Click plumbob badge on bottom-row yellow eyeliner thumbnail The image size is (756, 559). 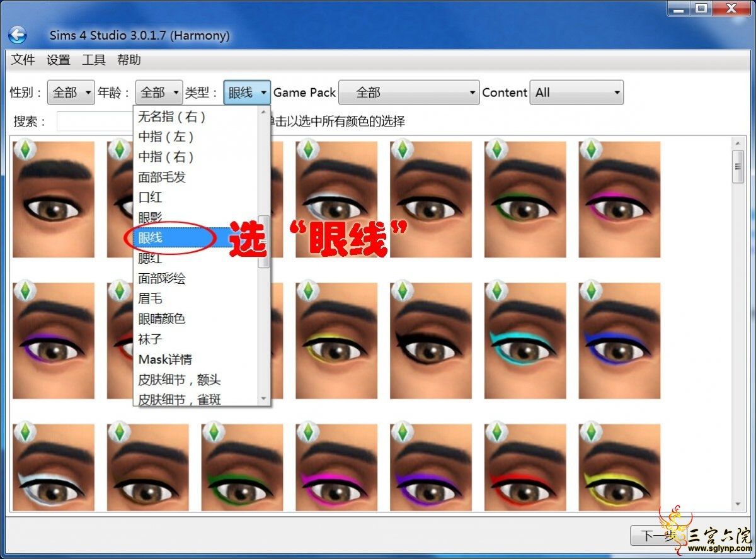point(590,432)
